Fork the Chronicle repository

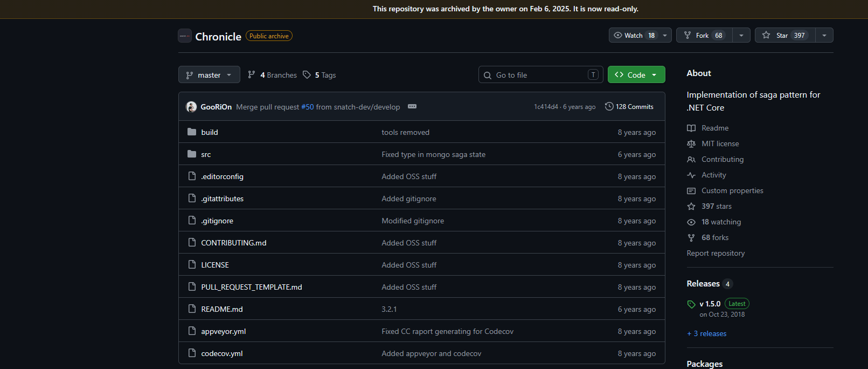(705, 35)
